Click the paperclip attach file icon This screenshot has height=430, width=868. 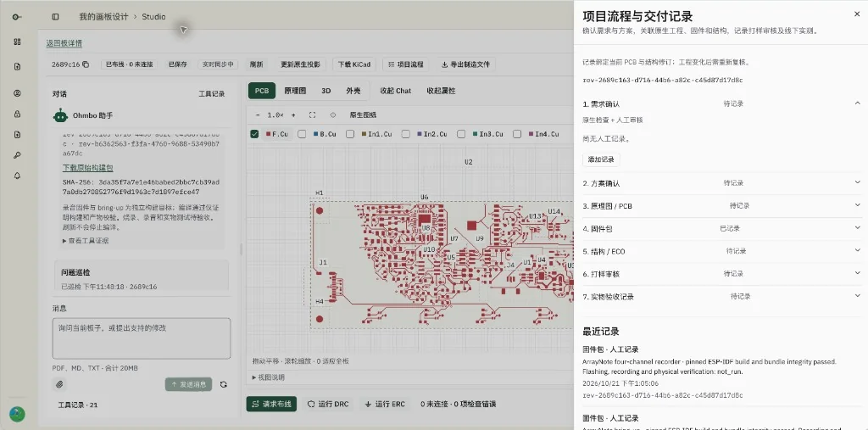[60, 384]
